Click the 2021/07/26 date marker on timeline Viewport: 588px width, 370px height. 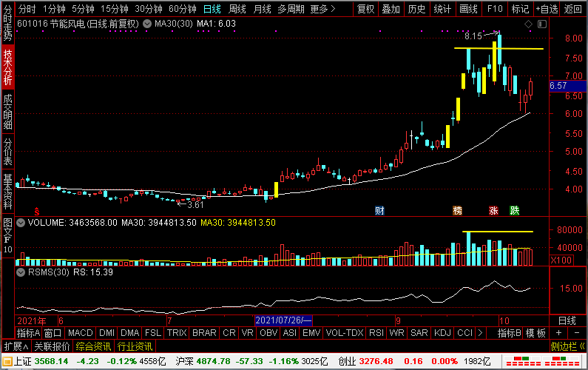point(283,321)
